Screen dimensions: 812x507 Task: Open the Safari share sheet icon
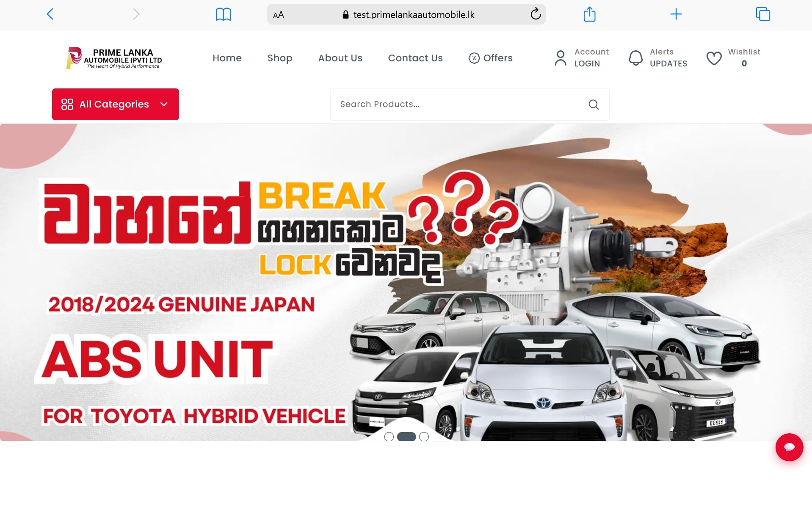[589, 14]
